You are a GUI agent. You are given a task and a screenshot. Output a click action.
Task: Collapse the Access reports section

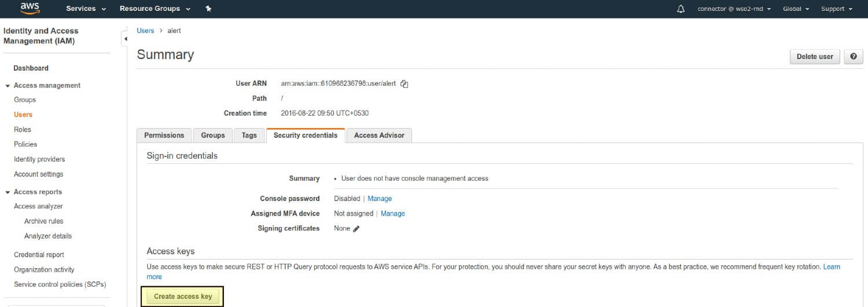[8, 192]
